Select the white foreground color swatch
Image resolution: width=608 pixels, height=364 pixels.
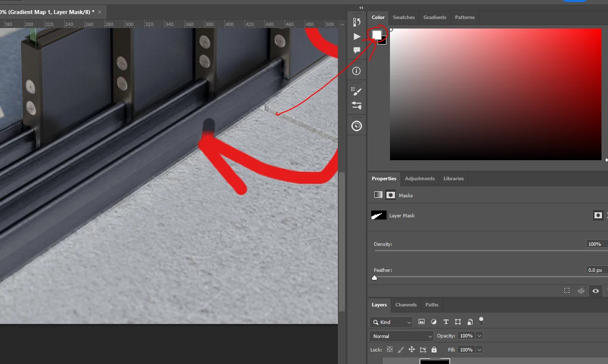pyautogui.click(x=376, y=35)
